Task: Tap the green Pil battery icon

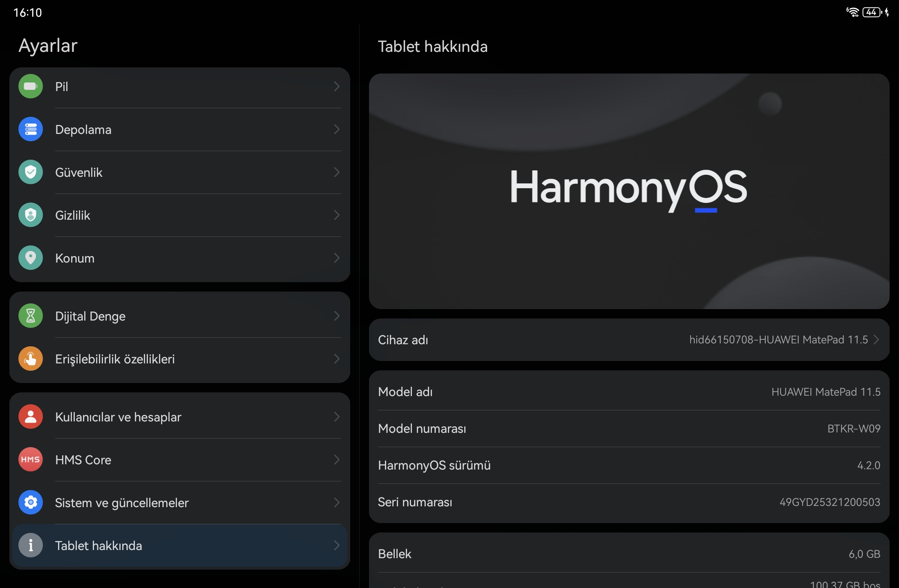Action: point(31,86)
